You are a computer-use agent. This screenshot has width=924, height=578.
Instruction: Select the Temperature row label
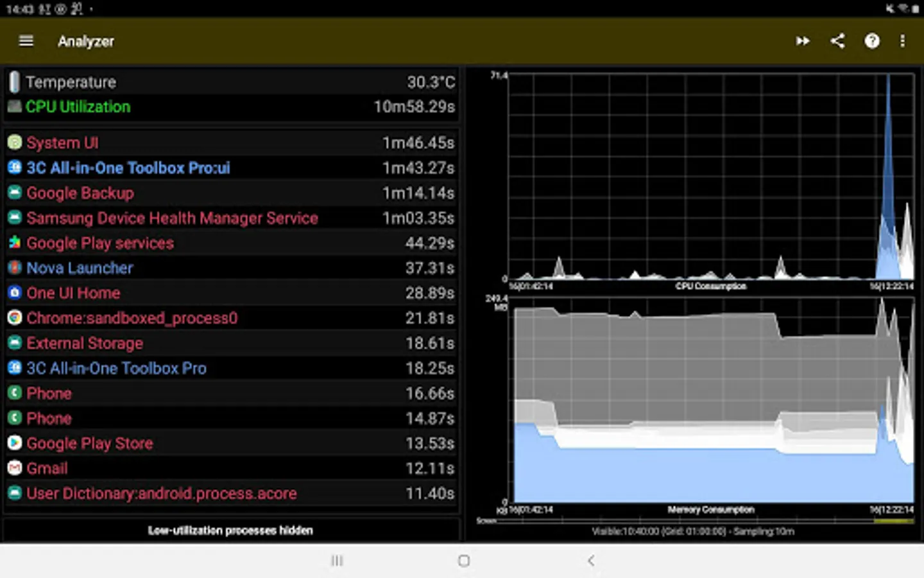[x=71, y=82]
